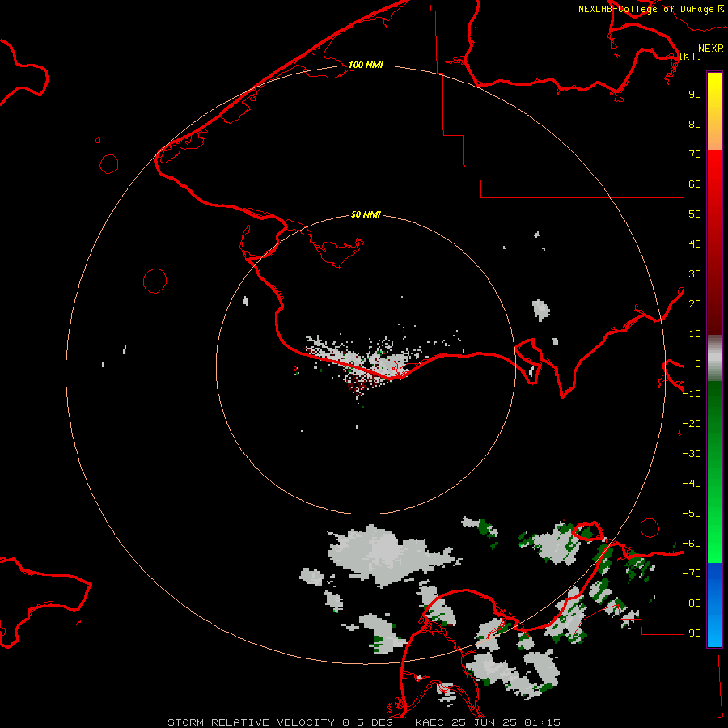This screenshot has height=728, width=728.
Task: Click the STORM RELATIVE VELOCITY 0.5 DEG title
Action: [x=280, y=722]
